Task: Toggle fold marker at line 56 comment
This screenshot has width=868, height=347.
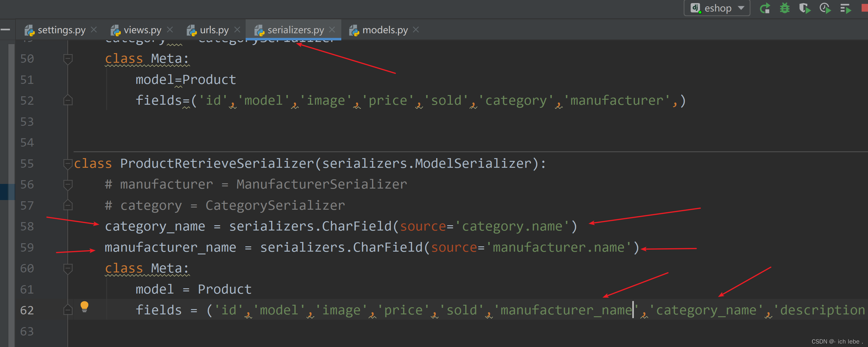Action: point(68,185)
